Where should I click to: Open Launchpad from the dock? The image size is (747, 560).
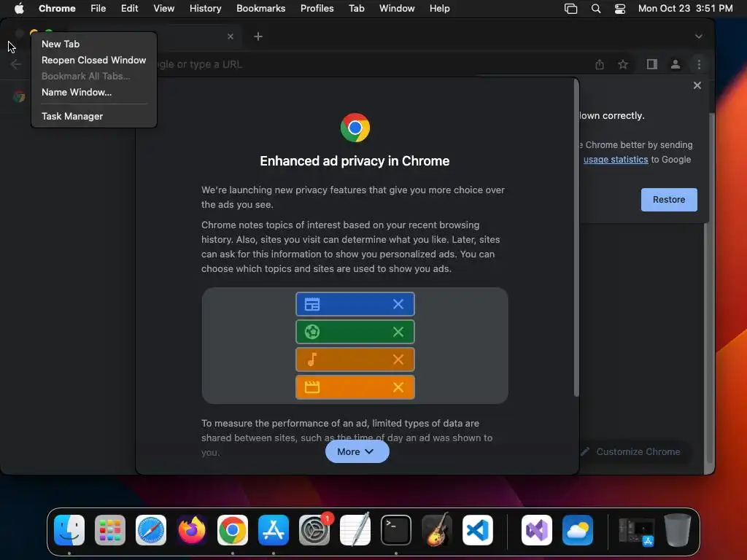pyautogui.click(x=110, y=530)
